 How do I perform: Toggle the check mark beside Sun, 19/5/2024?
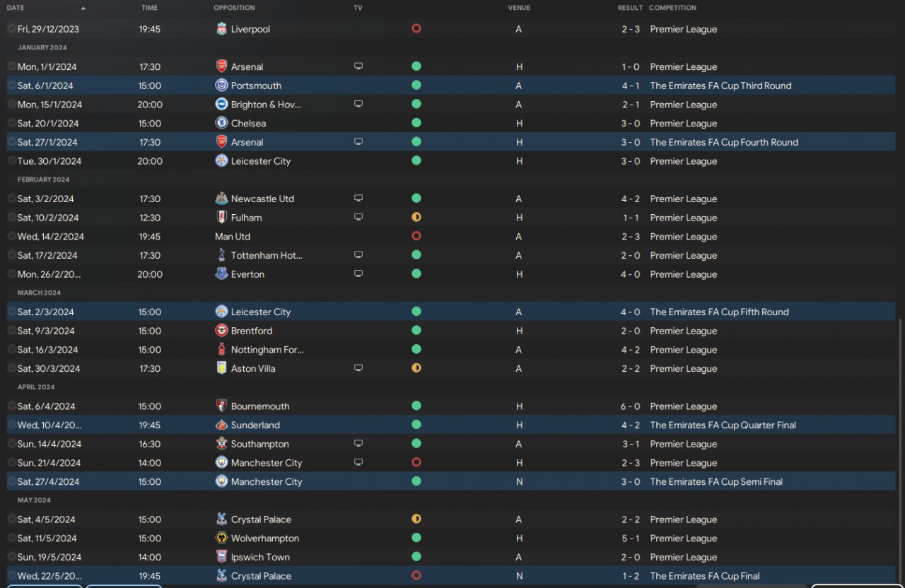coord(11,557)
